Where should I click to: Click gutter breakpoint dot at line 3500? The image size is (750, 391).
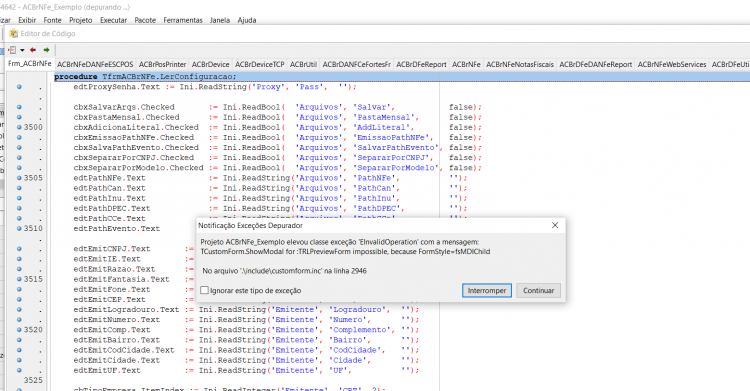point(19,127)
